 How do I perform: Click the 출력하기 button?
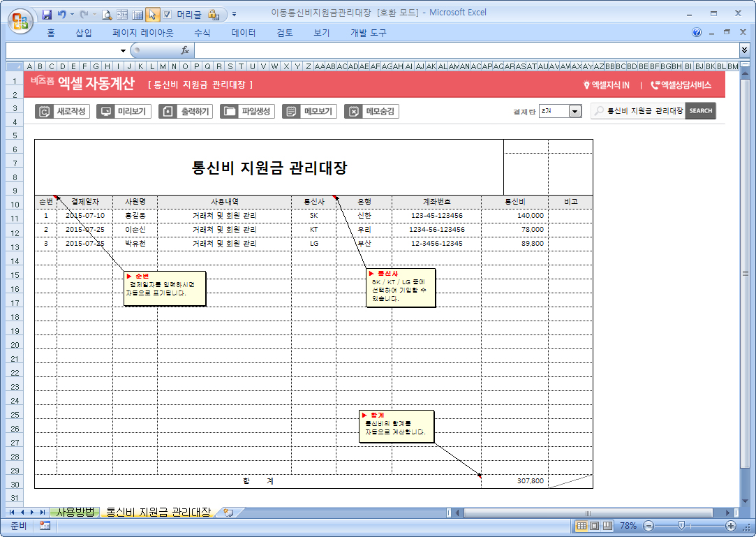pos(186,112)
